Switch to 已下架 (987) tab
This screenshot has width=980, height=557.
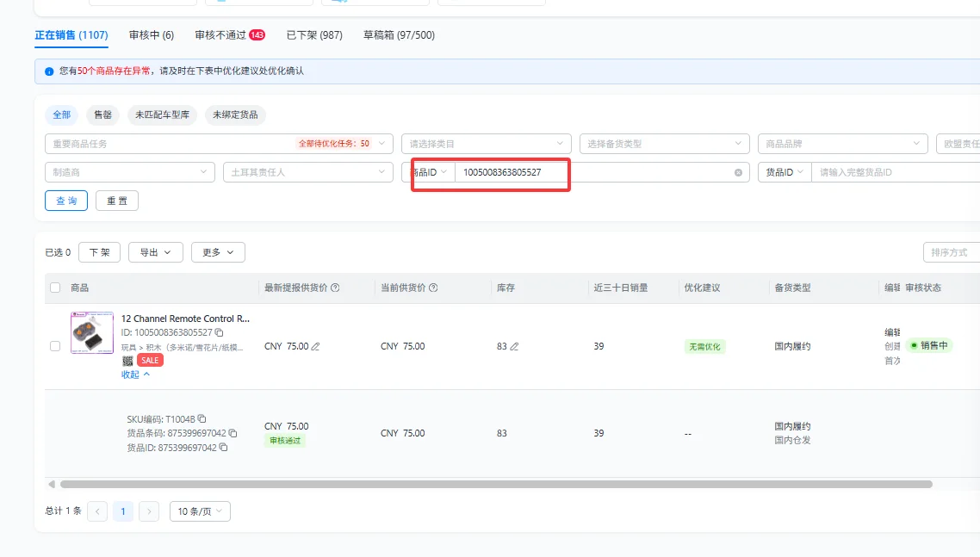click(x=314, y=35)
